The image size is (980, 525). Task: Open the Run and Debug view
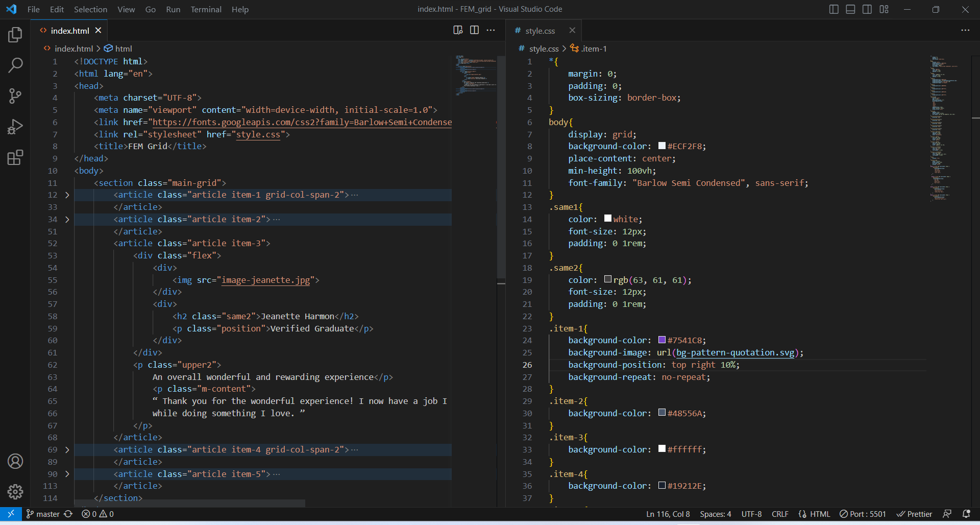tap(15, 127)
